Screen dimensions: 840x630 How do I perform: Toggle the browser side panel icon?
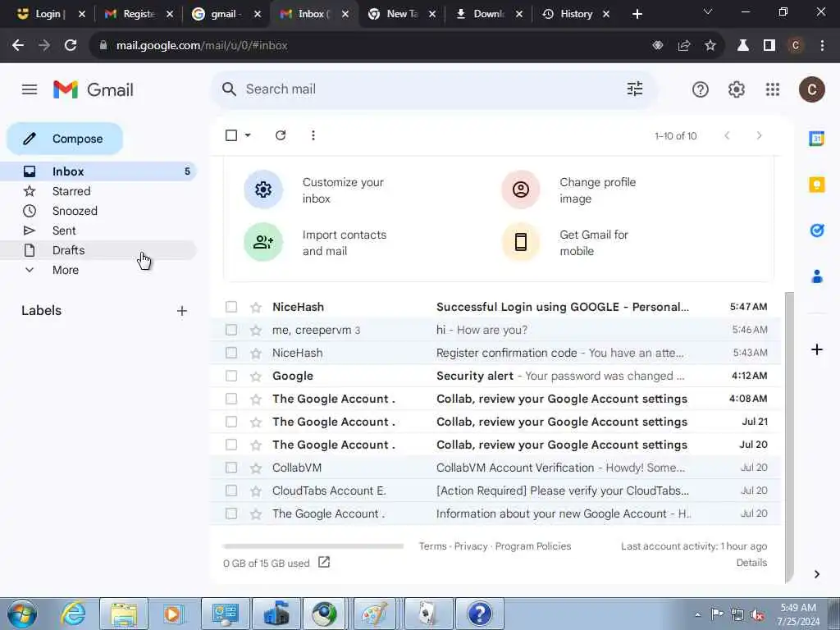(x=769, y=46)
